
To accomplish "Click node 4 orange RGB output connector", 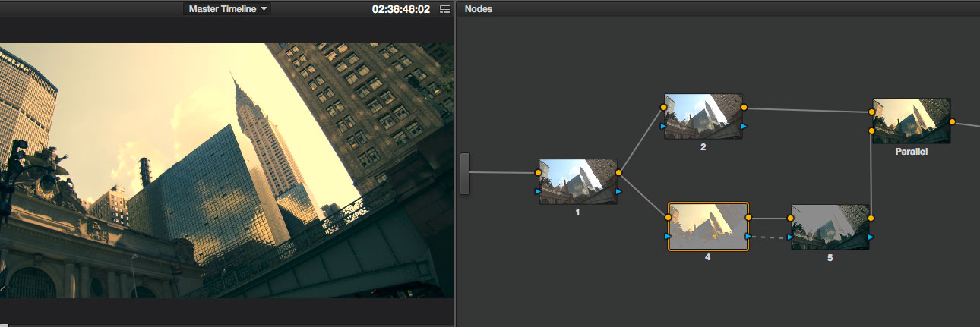I will [749, 218].
